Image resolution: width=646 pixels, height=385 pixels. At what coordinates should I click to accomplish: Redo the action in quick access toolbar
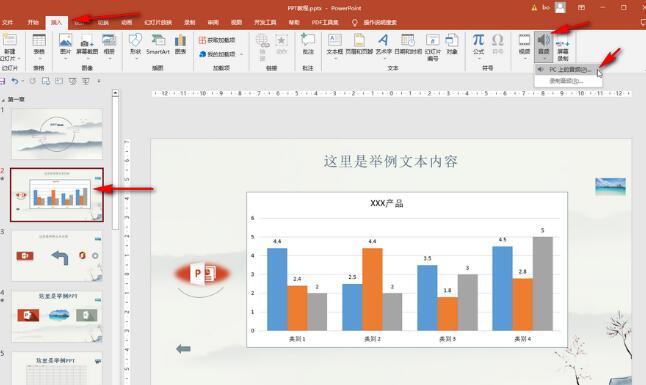(x=33, y=81)
